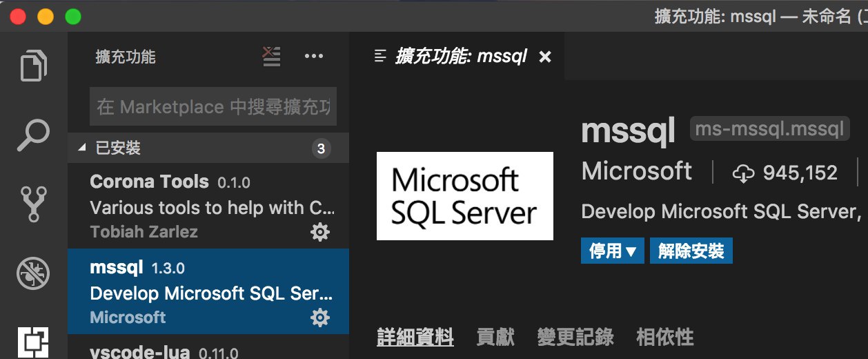Viewport: 868px width, 359px height.
Task: Switch to the 詳細資料 details tab
Action: tap(415, 337)
